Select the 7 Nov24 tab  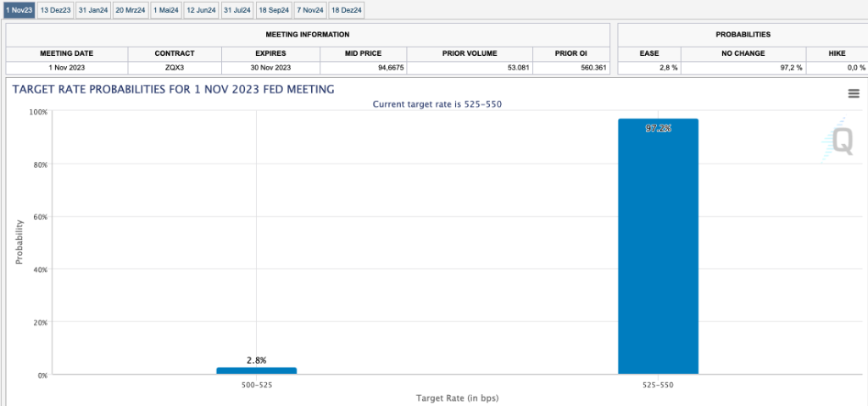pyautogui.click(x=310, y=10)
